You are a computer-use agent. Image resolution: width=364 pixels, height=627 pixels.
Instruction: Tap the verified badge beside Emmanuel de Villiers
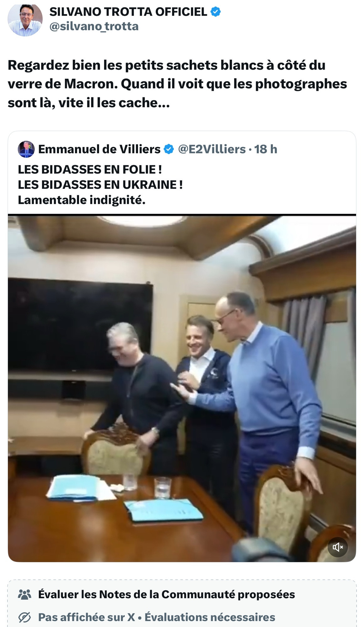[169, 149]
